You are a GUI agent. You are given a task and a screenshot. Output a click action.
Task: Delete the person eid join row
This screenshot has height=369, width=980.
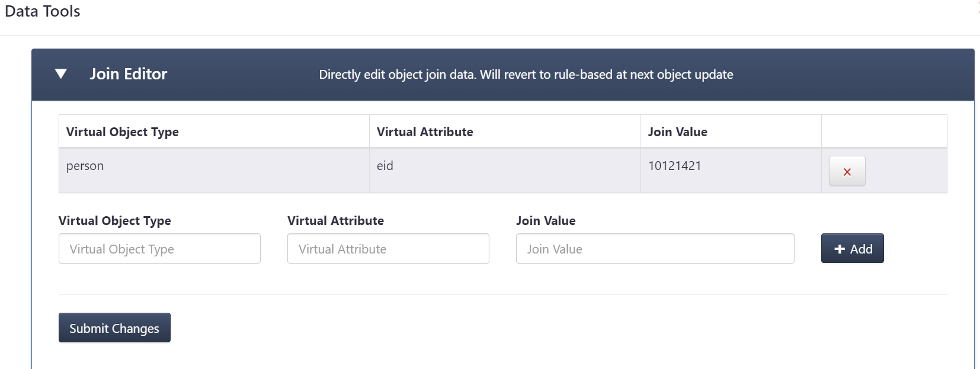pos(847,171)
